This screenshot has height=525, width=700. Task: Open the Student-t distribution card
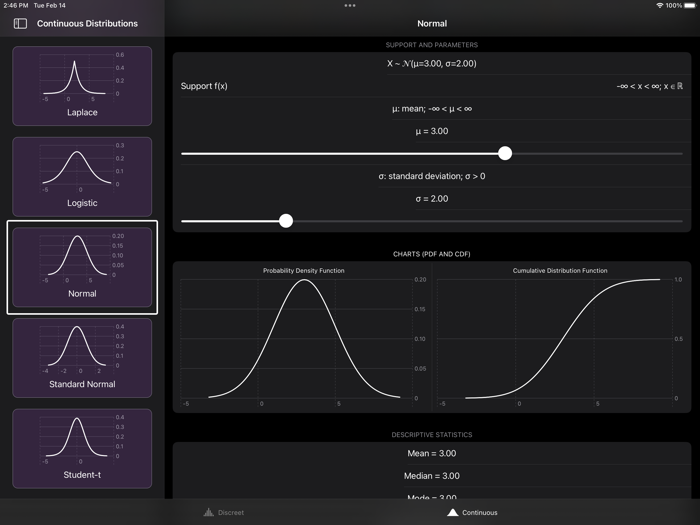82,449
